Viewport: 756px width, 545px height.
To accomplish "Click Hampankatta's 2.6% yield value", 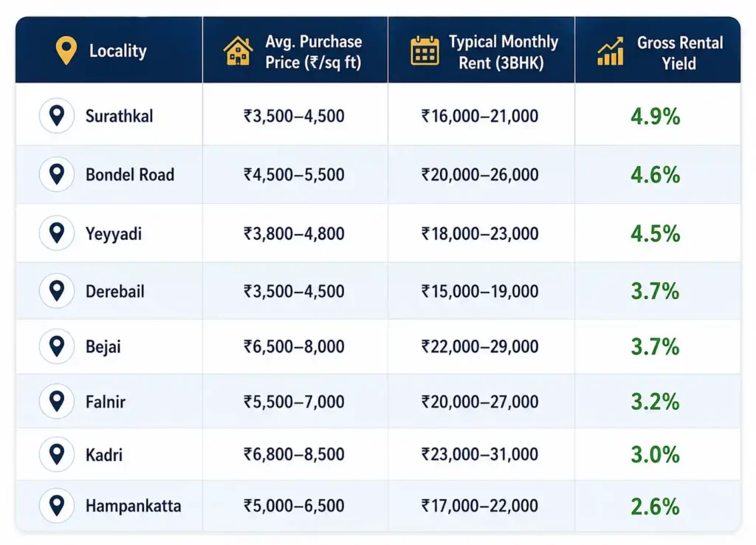I will click(656, 507).
